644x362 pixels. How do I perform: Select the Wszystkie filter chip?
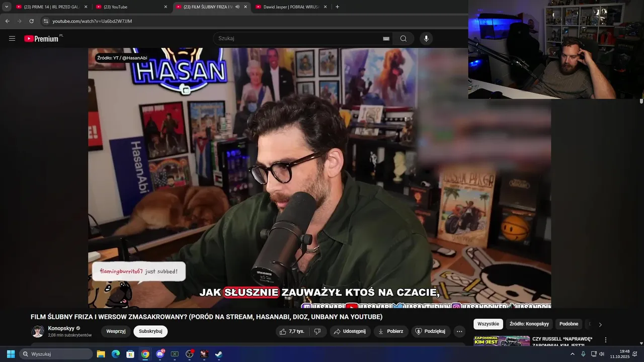[x=488, y=324]
